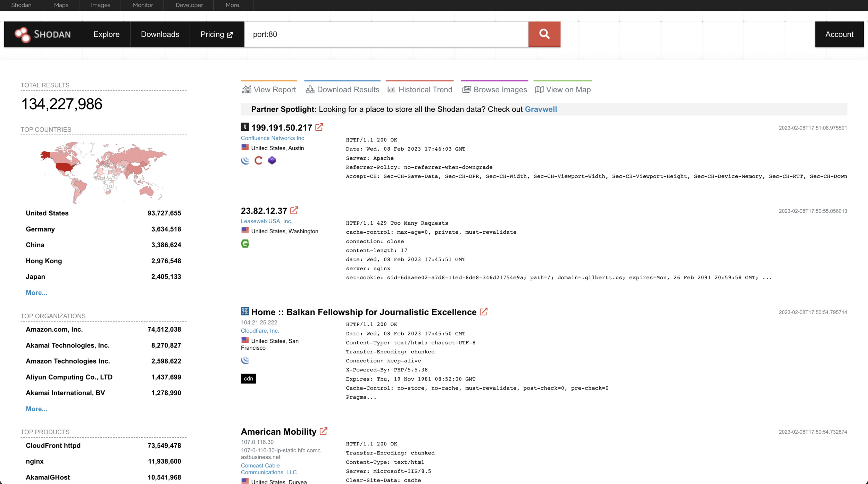Click green G icon under Leaseweb result
This screenshot has height=484, width=868.
[x=245, y=244]
